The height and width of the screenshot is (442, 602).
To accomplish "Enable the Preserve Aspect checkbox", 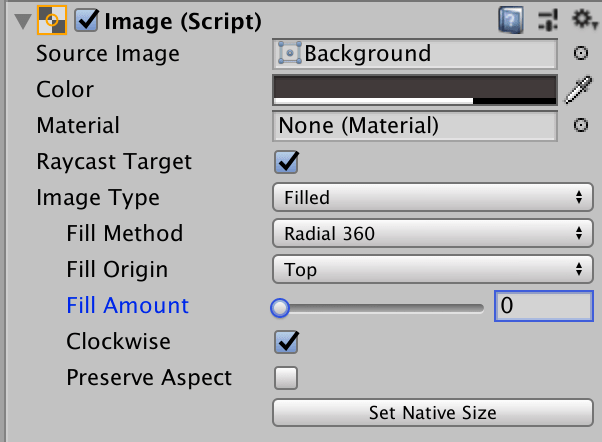I will tap(286, 378).
